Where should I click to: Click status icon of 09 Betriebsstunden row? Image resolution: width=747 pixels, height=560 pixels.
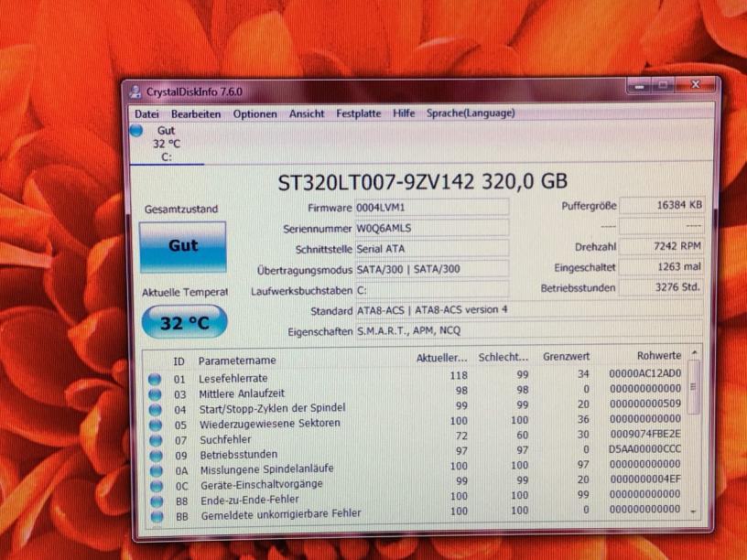156,456
